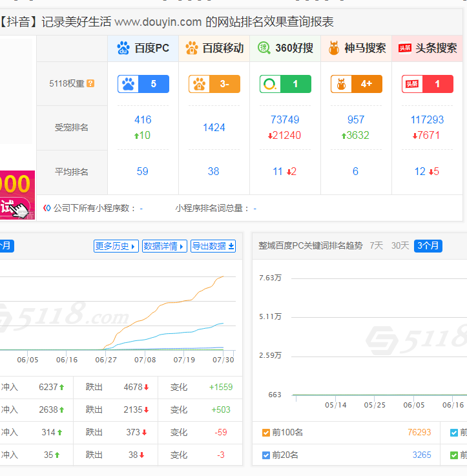467x476 pixels.
Task: Click 神马 average rank 6
Action: 355,172
